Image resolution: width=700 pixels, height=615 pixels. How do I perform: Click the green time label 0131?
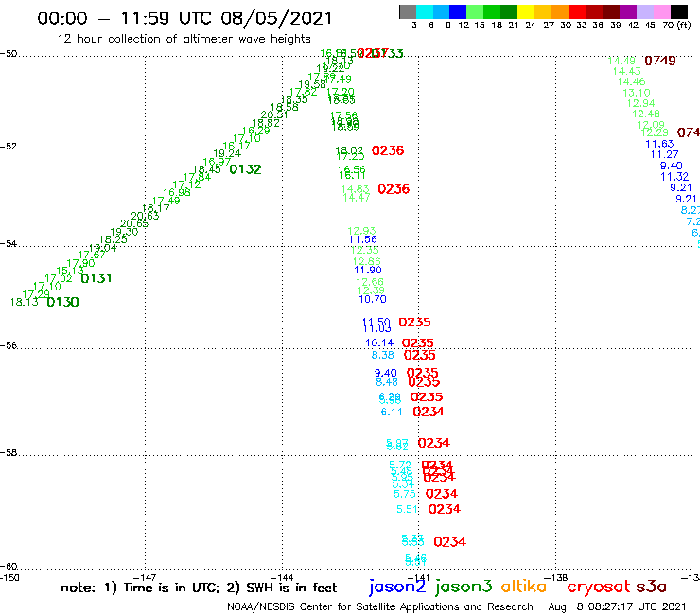point(96,279)
